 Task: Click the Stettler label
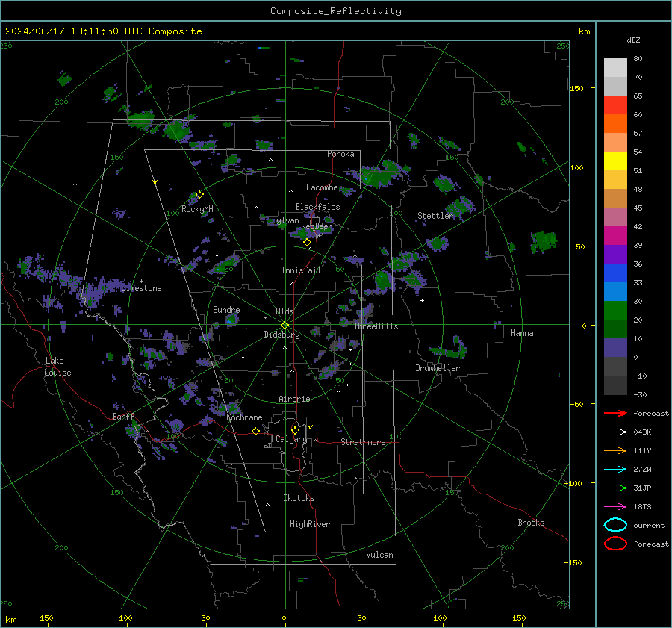pyautogui.click(x=435, y=216)
